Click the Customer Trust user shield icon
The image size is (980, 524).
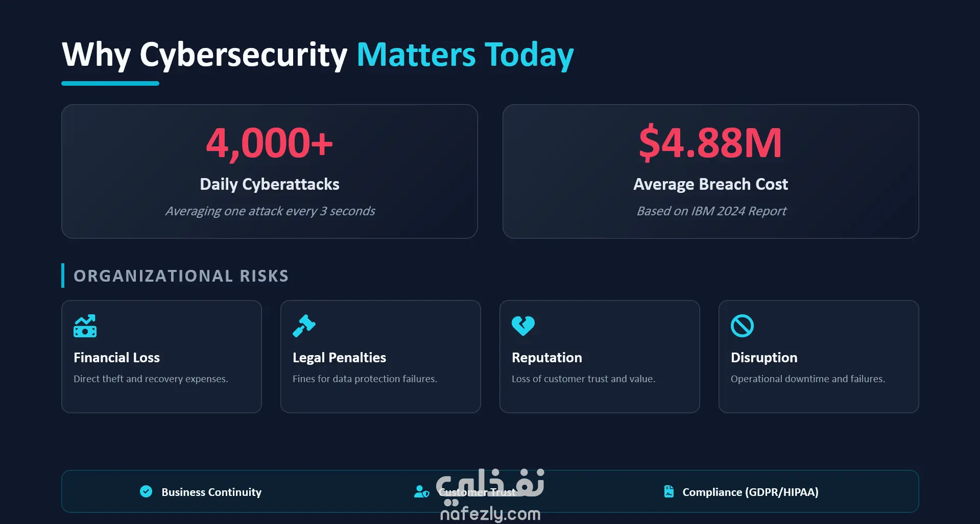coord(421,492)
